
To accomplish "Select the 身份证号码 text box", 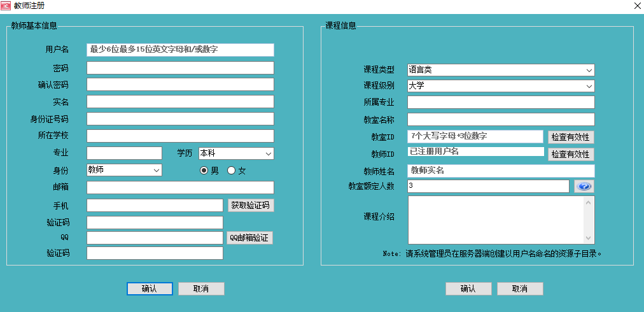I will pos(180,119).
